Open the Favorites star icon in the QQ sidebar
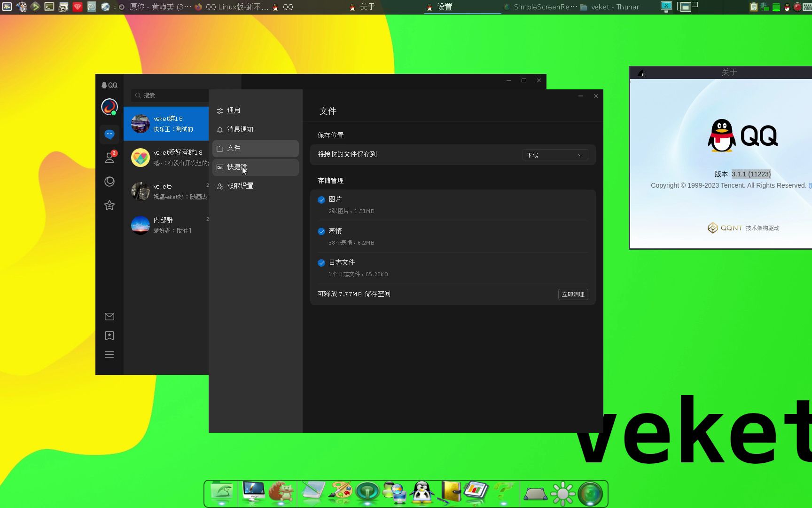Viewport: 812px width, 508px height. coord(109,205)
